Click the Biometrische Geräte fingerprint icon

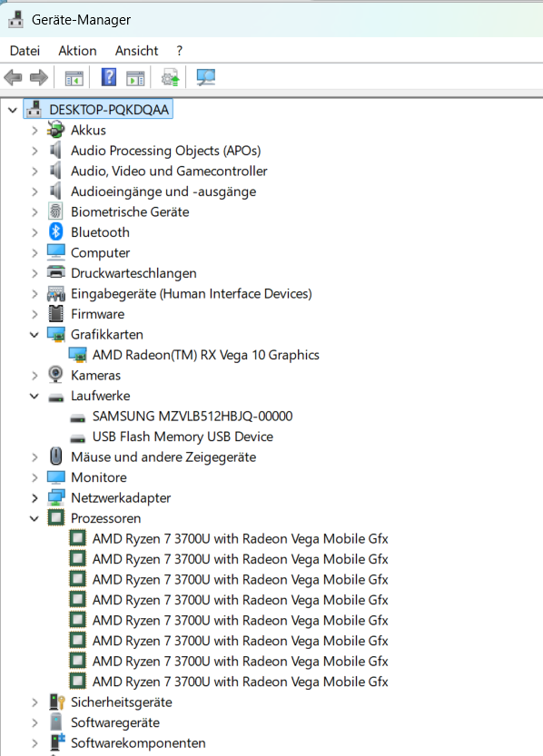pyautogui.click(x=56, y=211)
